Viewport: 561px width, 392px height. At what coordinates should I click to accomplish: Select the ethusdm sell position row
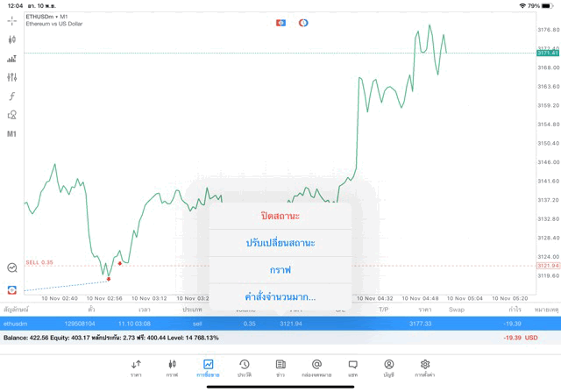(88, 323)
